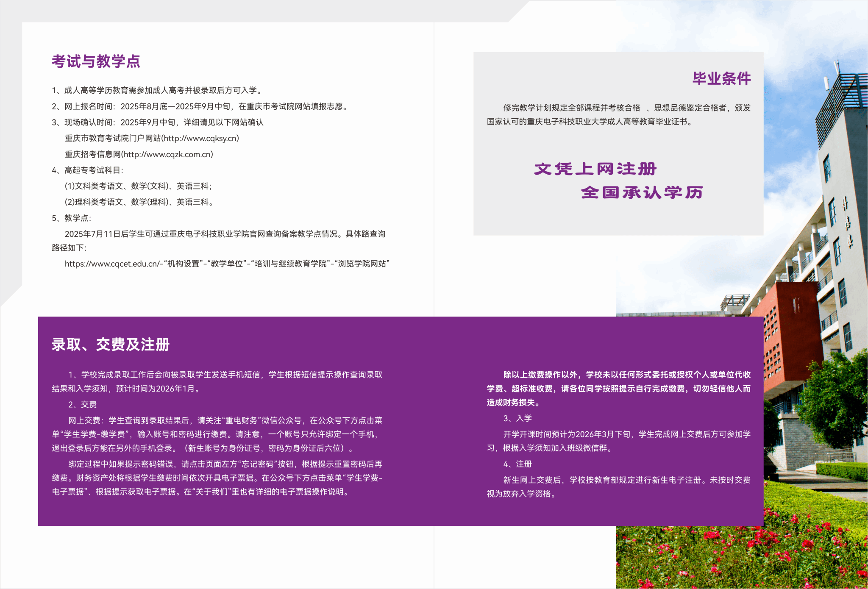Viewport: 868px width, 589px height.
Task: Click the online registration time line, item 2
Action: pyautogui.click(x=199, y=107)
